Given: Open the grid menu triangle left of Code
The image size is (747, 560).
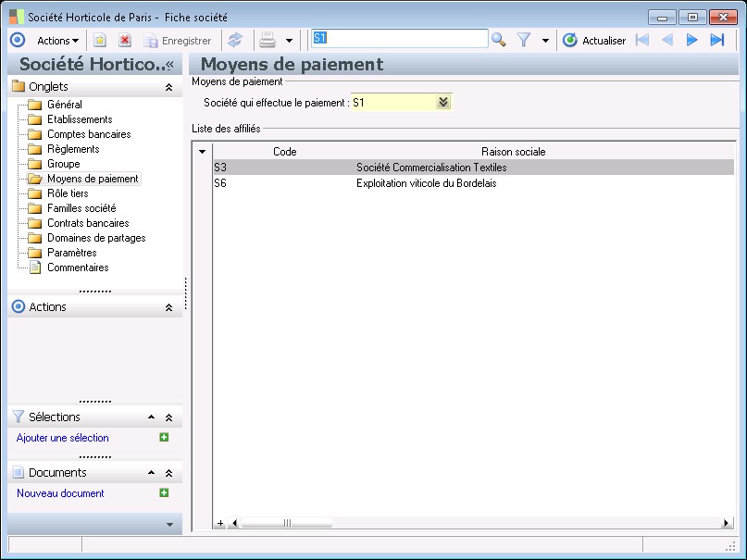Looking at the screenshot, I should 202,152.
